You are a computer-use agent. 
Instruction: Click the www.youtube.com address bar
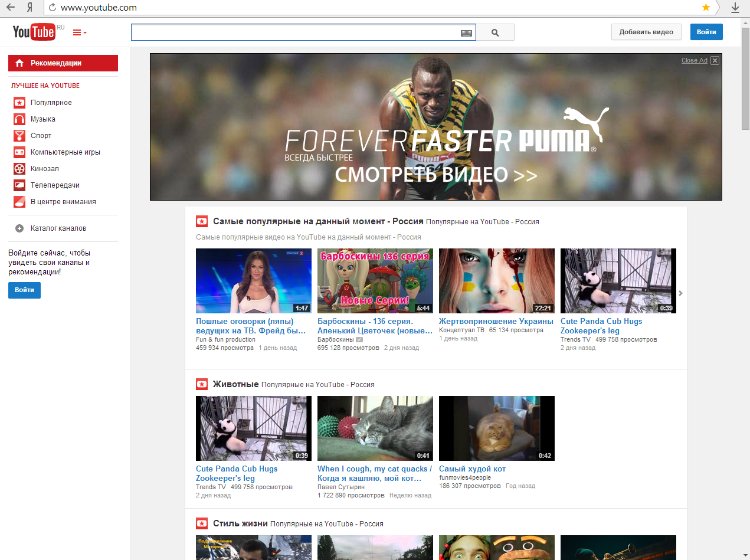[x=378, y=8]
